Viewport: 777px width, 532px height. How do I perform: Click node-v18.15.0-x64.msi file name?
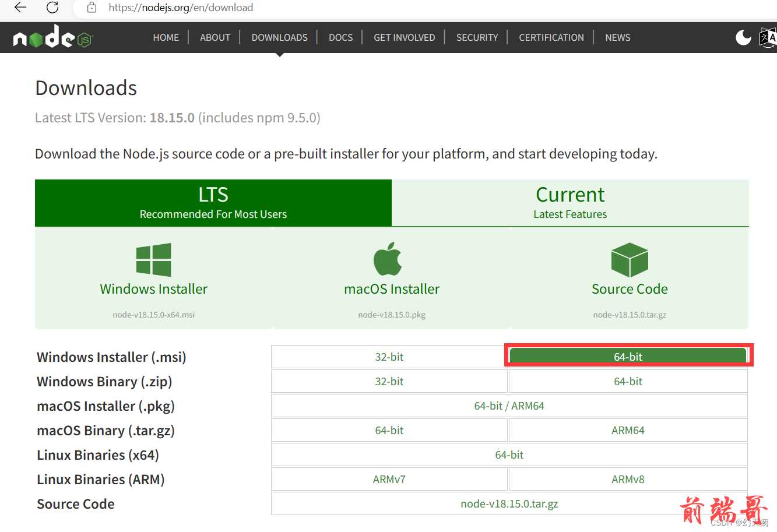point(154,315)
